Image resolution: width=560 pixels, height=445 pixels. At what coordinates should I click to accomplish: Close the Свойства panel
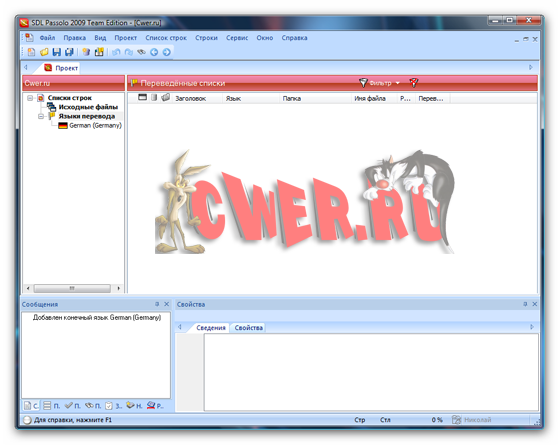coord(535,304)
